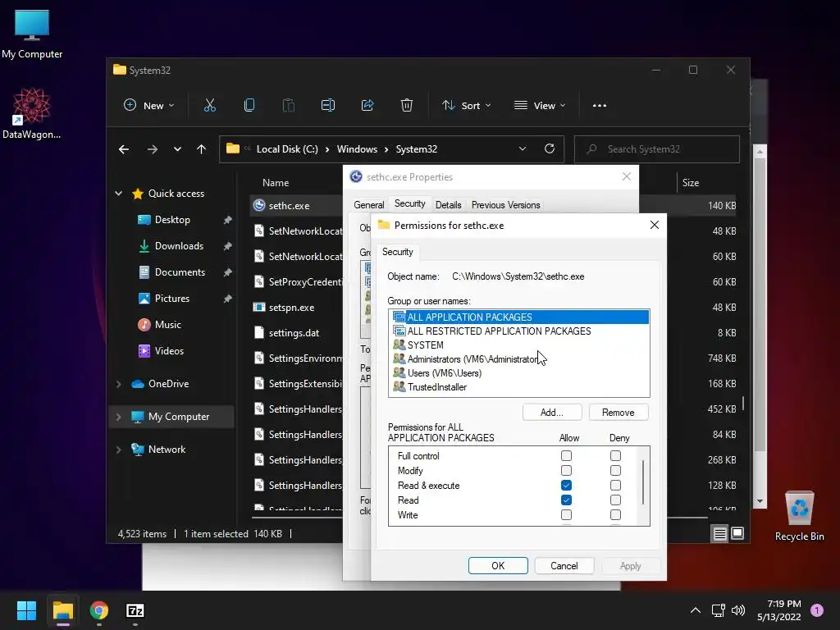Tick Allow for Full control
Image resolution: width=840 pixels, height=630 pixels.
pos(566,456)
